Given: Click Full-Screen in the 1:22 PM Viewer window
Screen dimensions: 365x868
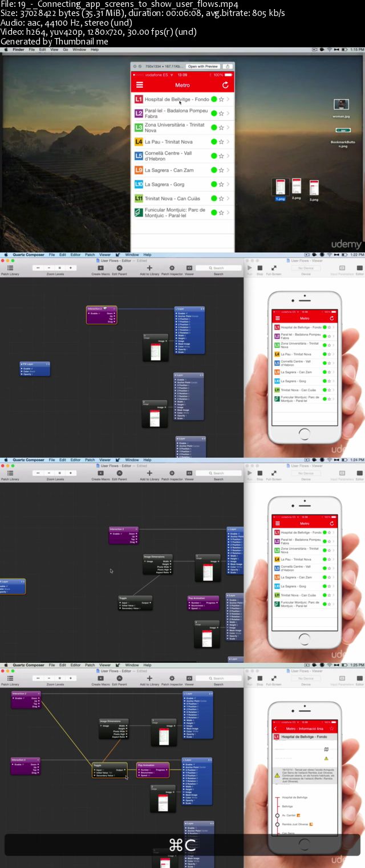Looking at the screenshot, I should (274, 269).
